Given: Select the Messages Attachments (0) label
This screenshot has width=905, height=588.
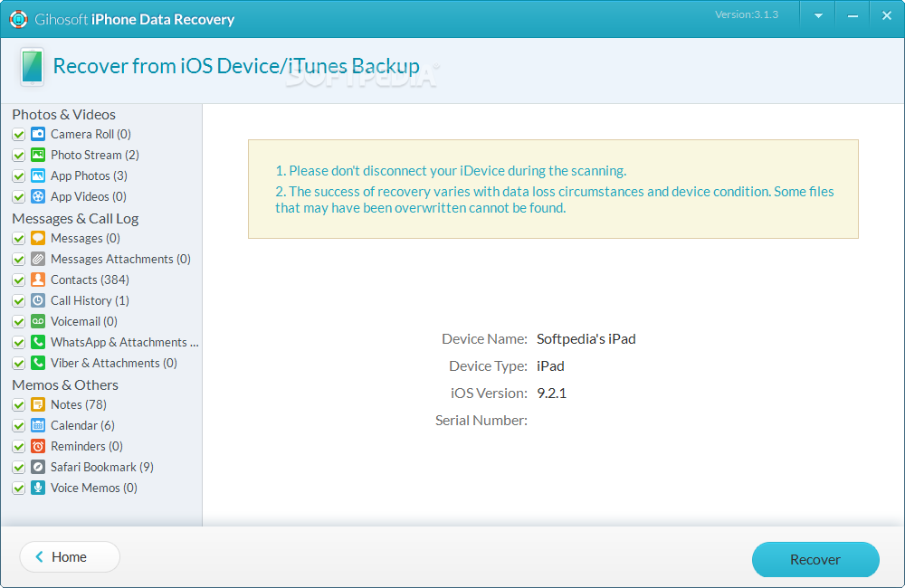Looking at the screenshot, I should [120, 259].
